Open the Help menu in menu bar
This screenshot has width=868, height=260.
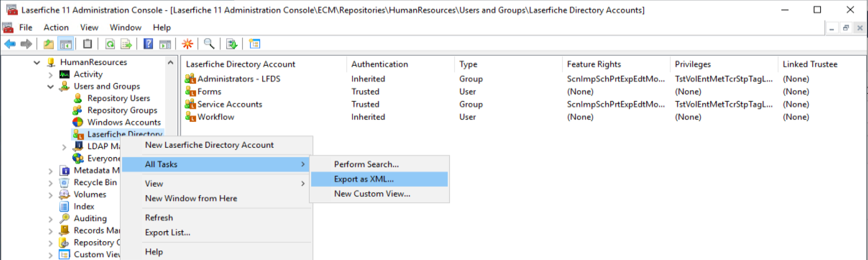click(x=162, y=27)
